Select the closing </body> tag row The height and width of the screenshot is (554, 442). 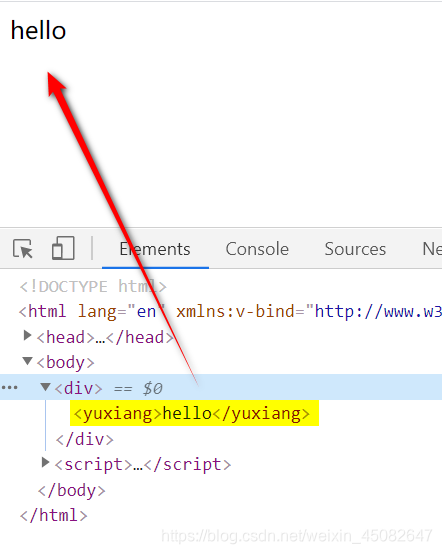pyautogui.click(x=72, y=490)
